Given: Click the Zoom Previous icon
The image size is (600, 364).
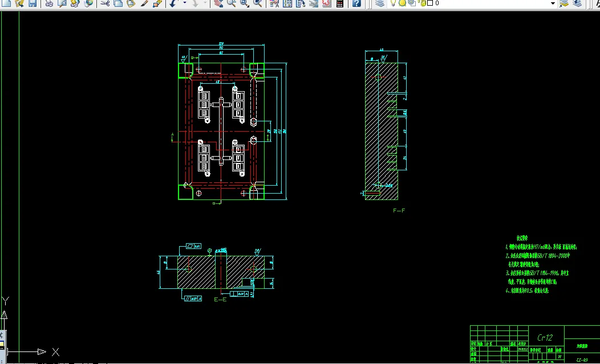Looking at the screenshot, I should (258, 3).
